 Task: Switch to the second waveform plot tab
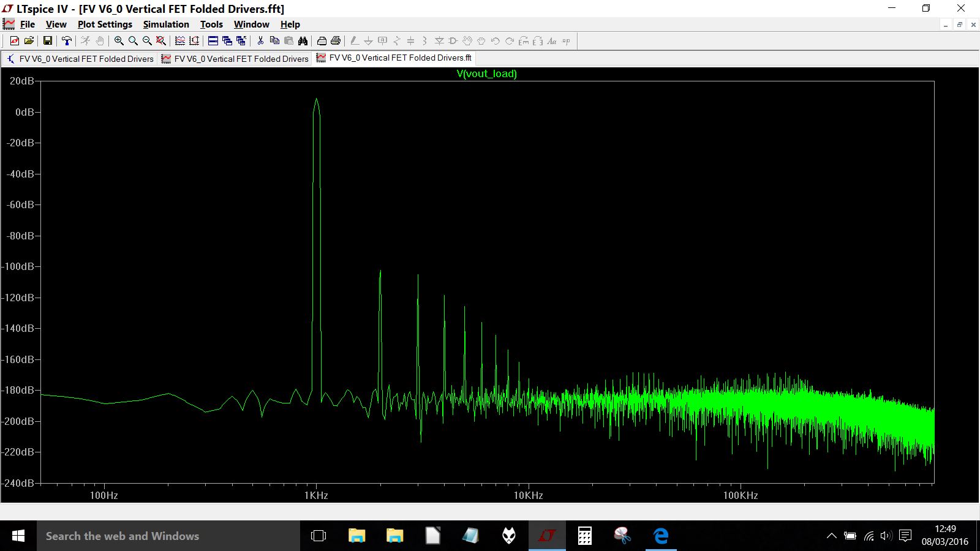235,59
